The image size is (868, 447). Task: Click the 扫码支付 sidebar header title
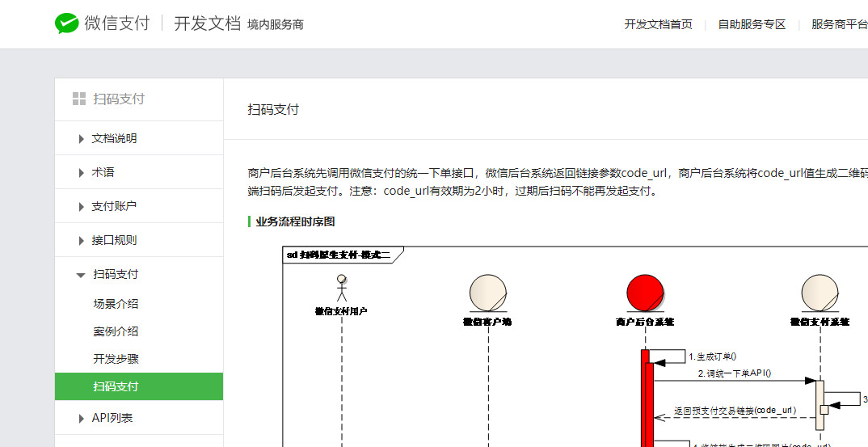(119, 99)
